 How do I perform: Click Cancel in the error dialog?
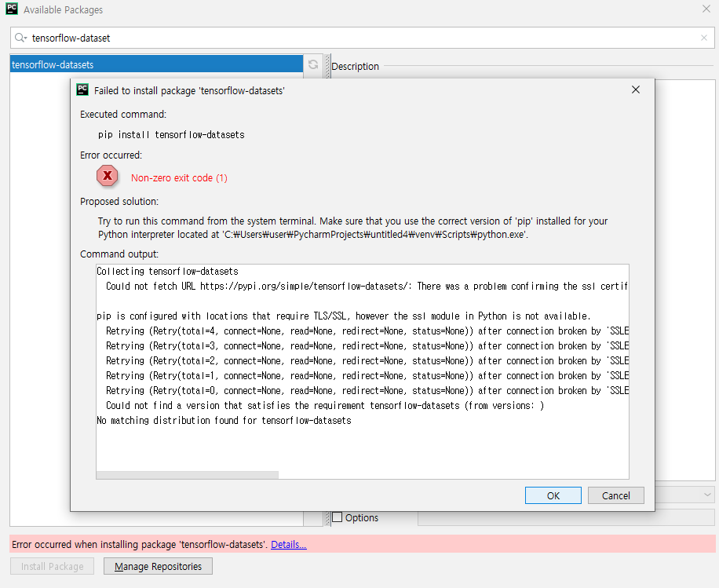[616, 495]
